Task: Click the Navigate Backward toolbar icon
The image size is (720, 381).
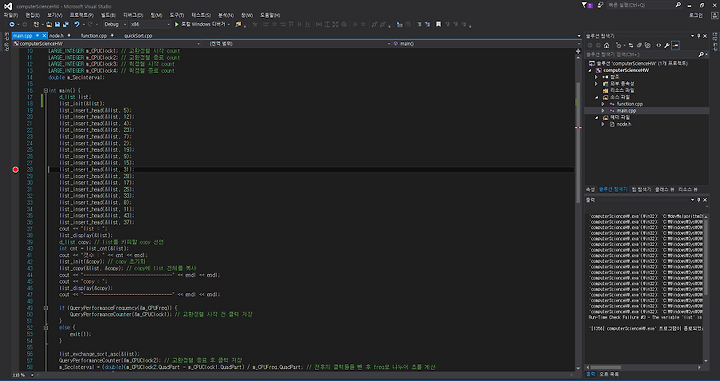Action: coord(12,24)
